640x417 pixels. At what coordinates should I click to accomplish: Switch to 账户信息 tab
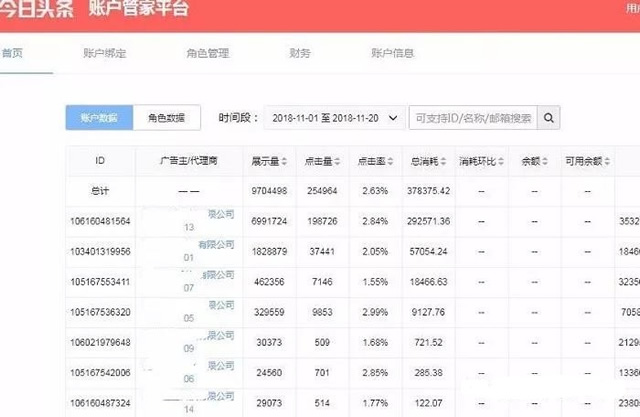(x=391, y=52)
